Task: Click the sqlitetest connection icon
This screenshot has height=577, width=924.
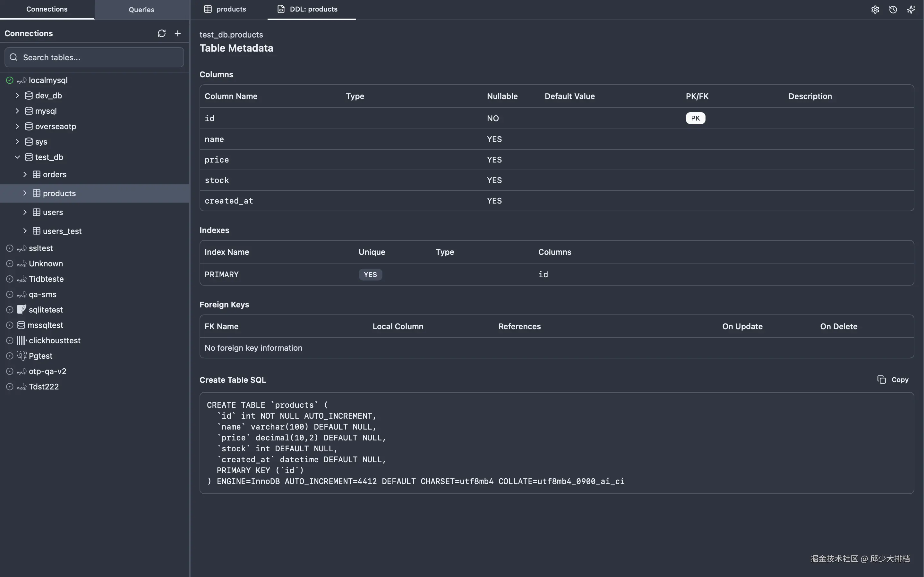Action: [x=22, y=309]
